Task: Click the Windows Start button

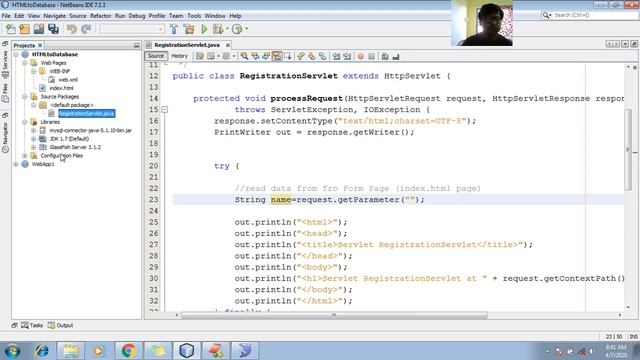Action: [x=12, y=351]
